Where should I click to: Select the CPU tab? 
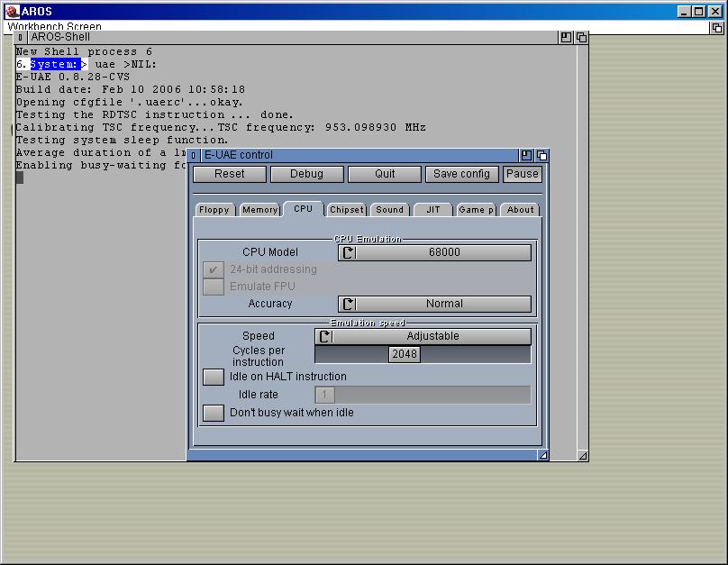click(303, 209)
